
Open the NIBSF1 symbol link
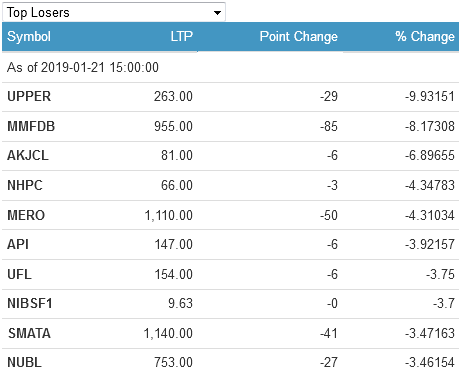coord(30,303)
